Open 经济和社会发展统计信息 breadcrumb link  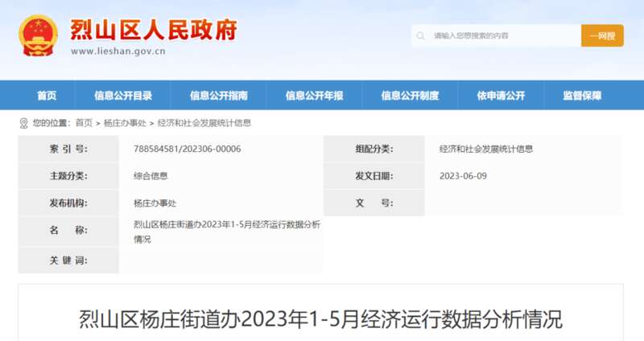click(204, 123)
